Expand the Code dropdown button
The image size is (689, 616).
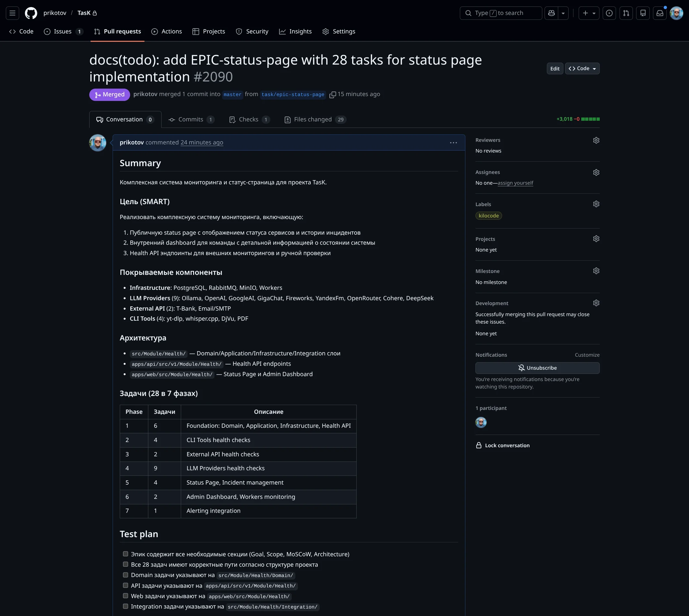582,68
